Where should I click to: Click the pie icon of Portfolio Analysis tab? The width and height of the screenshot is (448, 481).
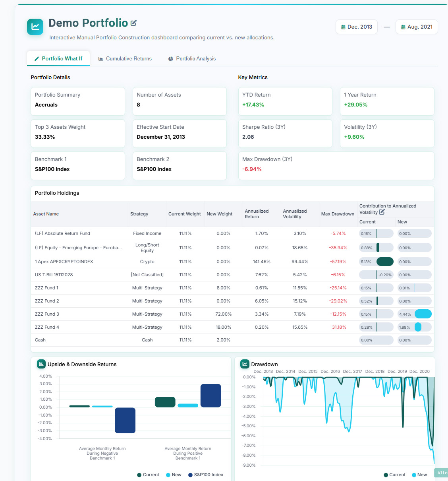click(x=171, y=59)
